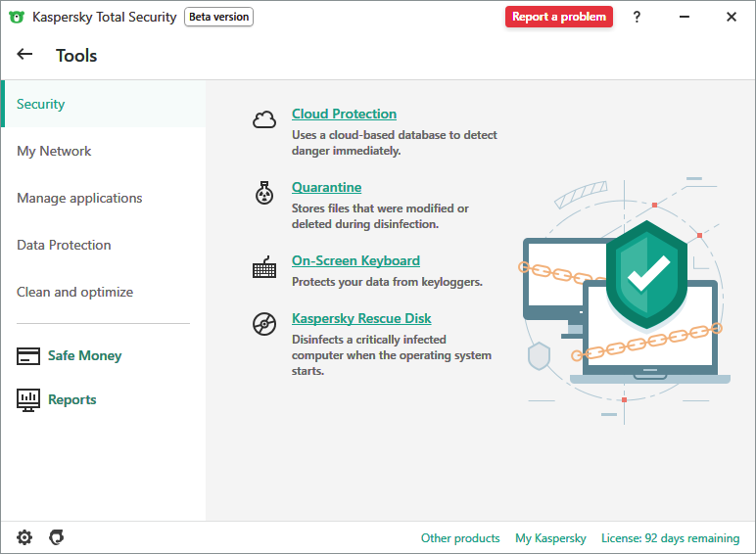Screen dimensions: 756x554
Task: Click the Quarantine flask icon
Action: click(264, 194)
